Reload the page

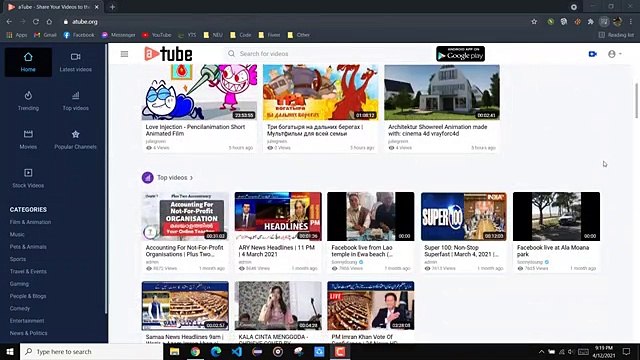coord(36,22)
